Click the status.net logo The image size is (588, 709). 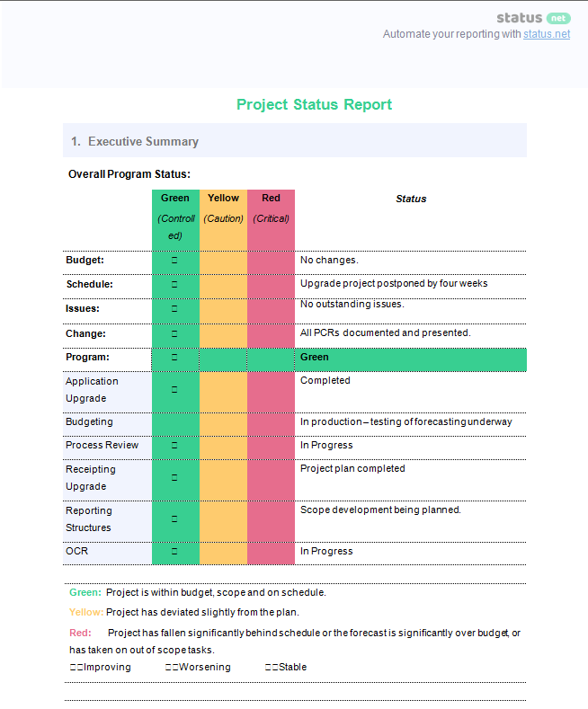(533, 18)
